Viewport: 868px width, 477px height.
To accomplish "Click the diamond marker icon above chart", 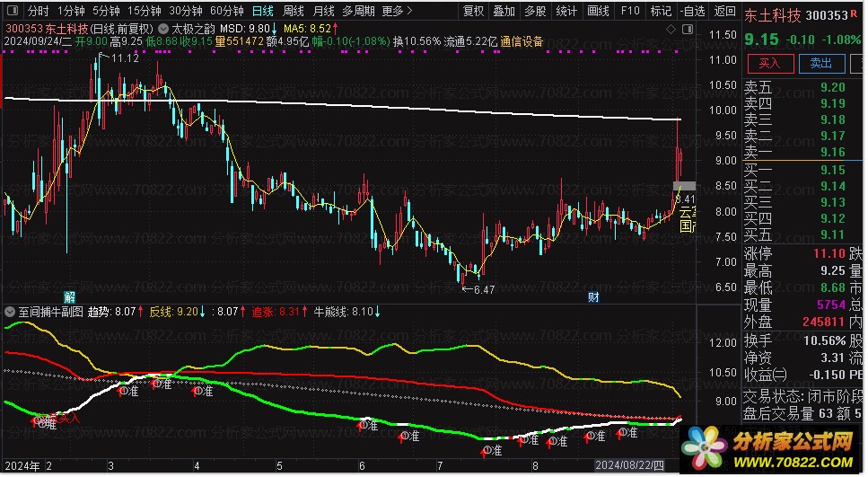I will 671,29.
